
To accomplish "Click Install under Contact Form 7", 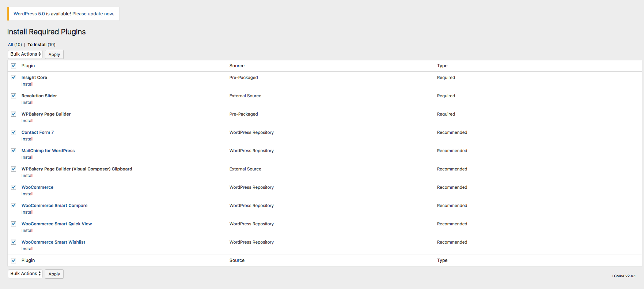I will pos(27,139).
